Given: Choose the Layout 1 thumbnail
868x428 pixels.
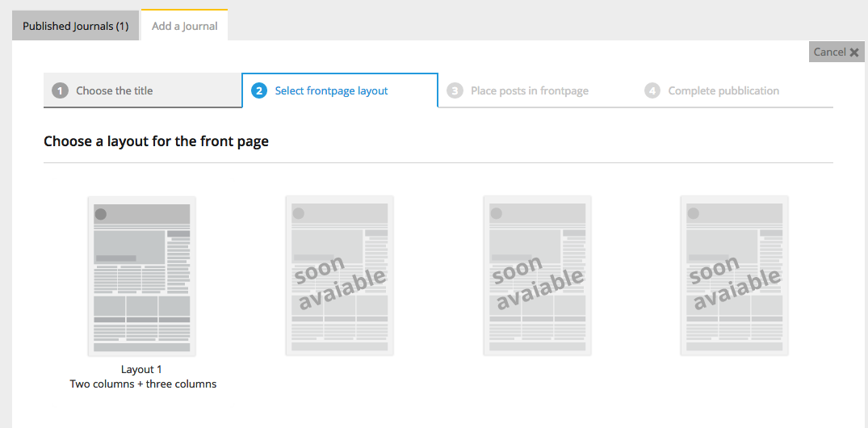Looking at the screenshot, I should click(142, 275).
